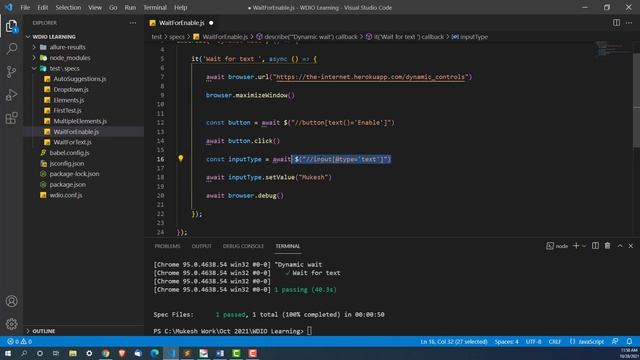Open the Manage gear icon
Screen dimensions: 640x360
point(11,324)
